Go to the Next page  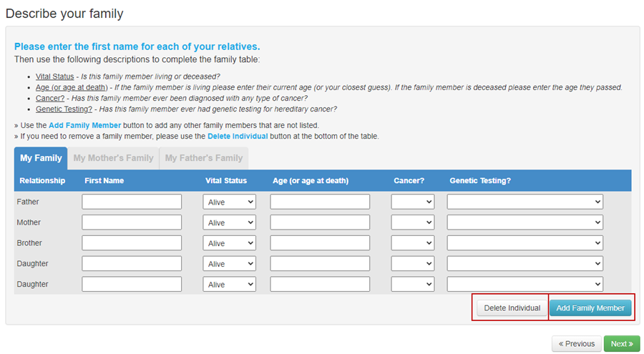(x=622, y=344)
